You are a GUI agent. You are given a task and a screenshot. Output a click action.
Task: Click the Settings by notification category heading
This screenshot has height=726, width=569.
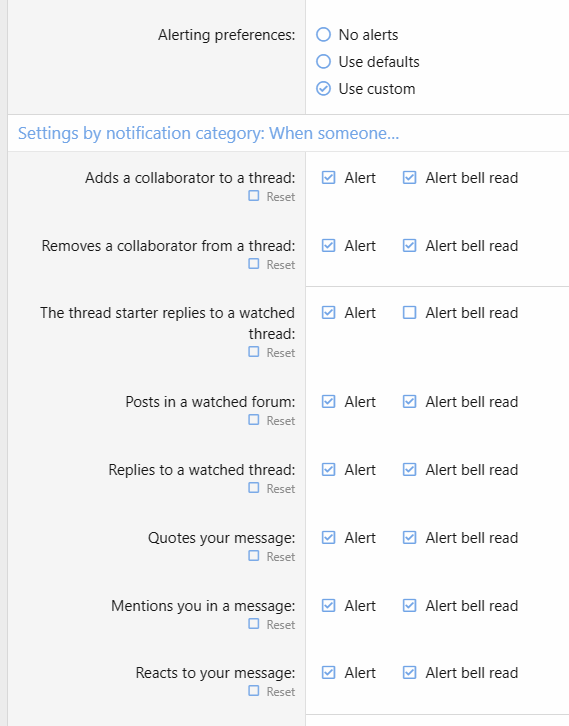(x=208, y=133)
